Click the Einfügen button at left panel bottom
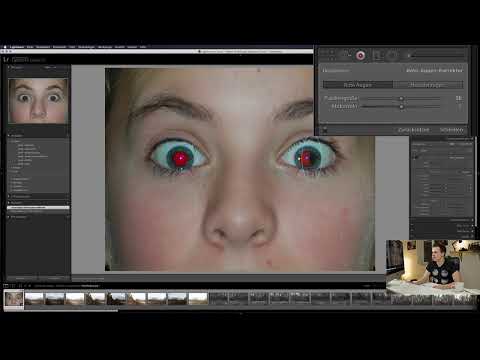 (x=54, y=278)
